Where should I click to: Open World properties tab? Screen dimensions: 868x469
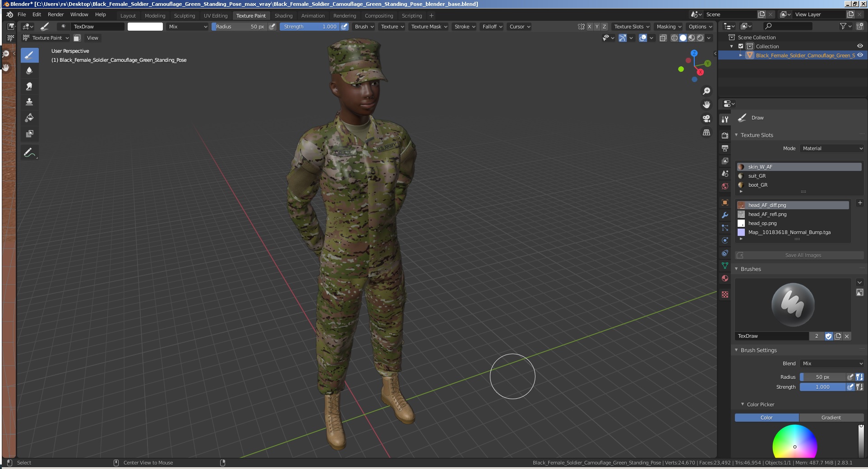coord(725,186)
